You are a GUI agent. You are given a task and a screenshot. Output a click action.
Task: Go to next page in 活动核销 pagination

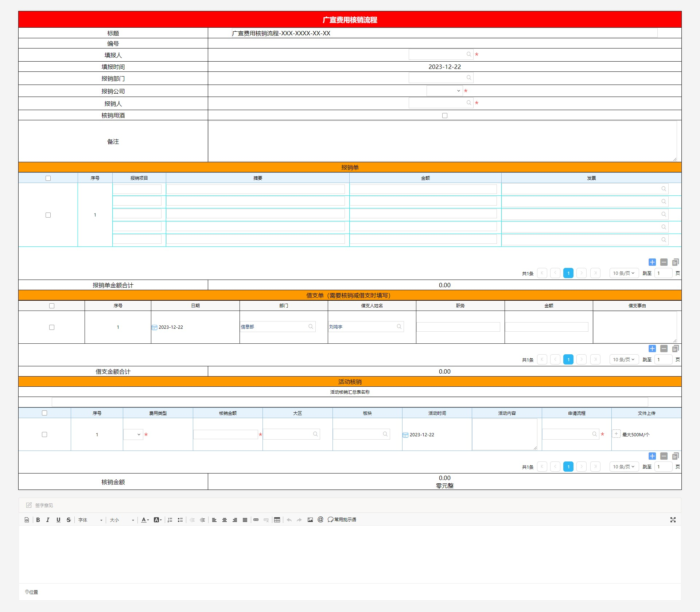[x=582, y=467]
